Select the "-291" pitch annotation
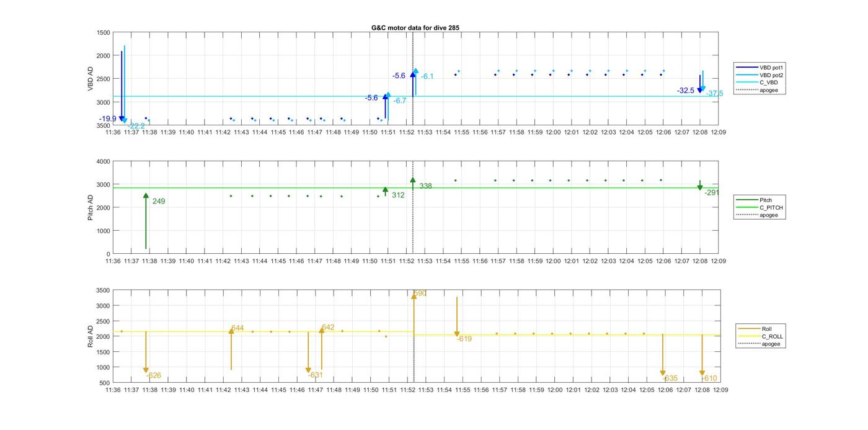This screenshot has width=868, height=430. coord(712,192)
